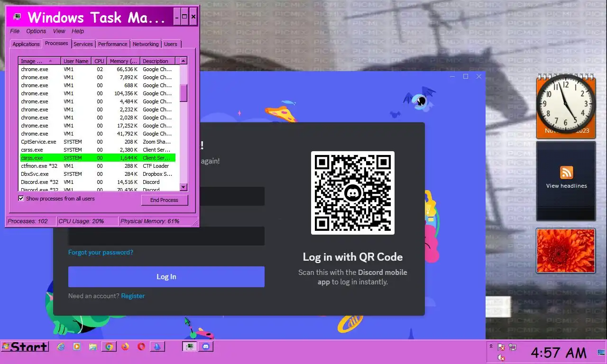The image size is (607, 364).
Task: Show hidden tray icons with double-chevron
Action: [491, 346]
